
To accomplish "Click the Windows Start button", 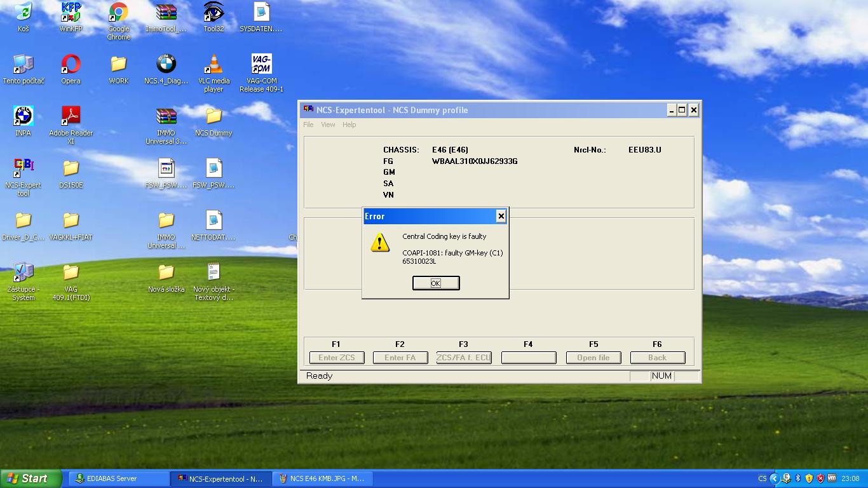I will 31,478.
